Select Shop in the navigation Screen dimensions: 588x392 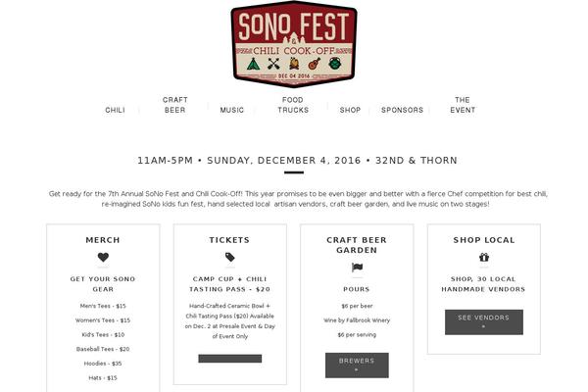[x=350, y=110]
